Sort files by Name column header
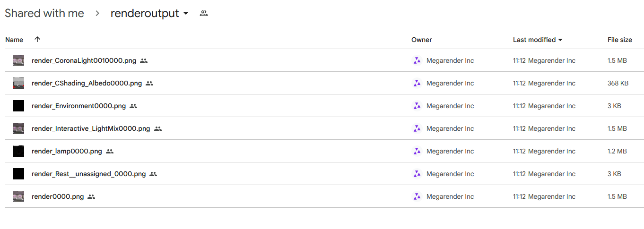This screenshot has height=229, width=644. click(x=14, y=40)
